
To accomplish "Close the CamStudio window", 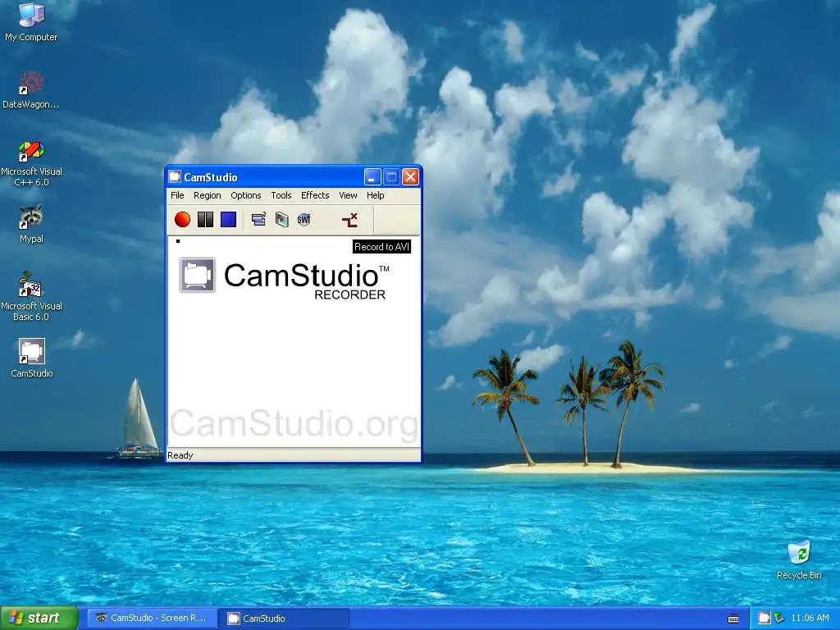I will 410,177.
